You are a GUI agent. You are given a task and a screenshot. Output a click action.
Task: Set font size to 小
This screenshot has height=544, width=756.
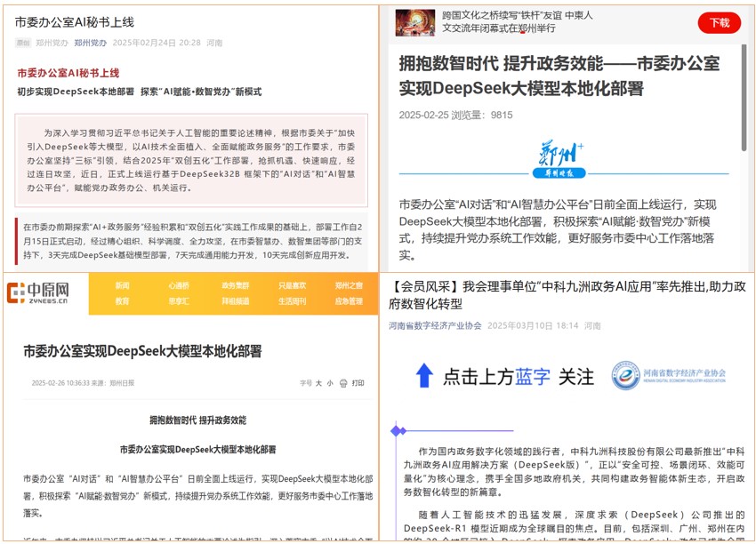coord(330,383)
